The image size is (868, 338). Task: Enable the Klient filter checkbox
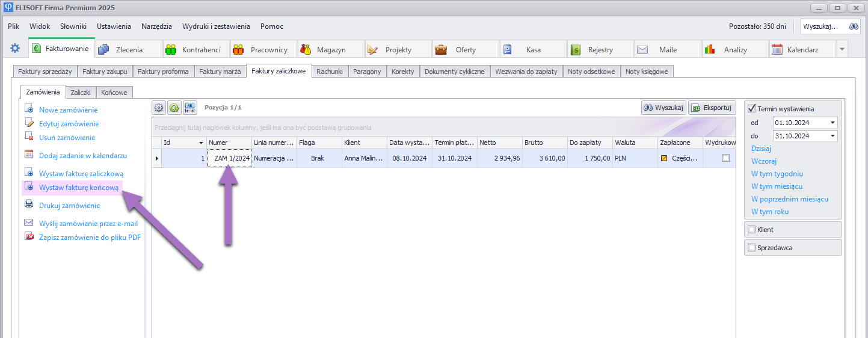(751, 230)
